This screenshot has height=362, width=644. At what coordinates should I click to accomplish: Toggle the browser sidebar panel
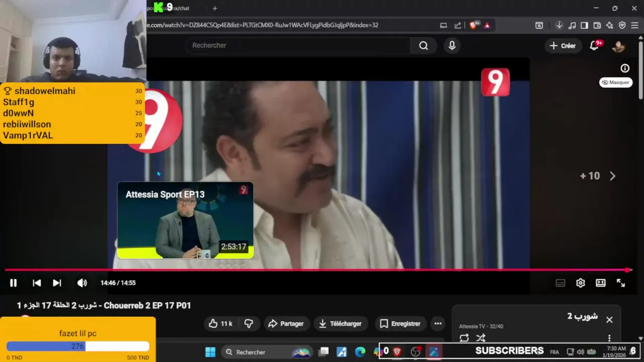(584, 25)
